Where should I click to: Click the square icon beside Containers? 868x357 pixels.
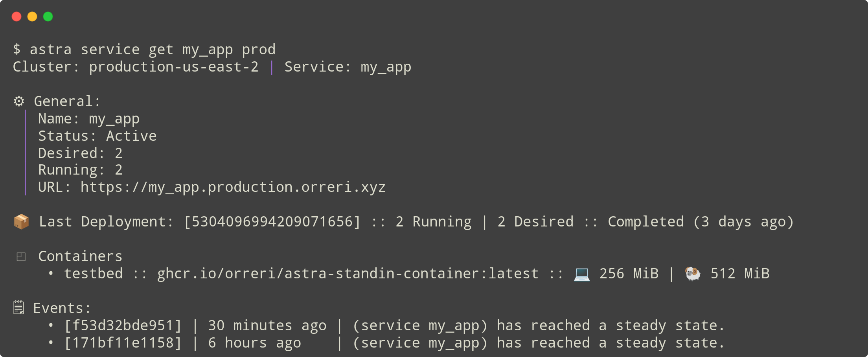pyautogui.click(x=21, y=257)
